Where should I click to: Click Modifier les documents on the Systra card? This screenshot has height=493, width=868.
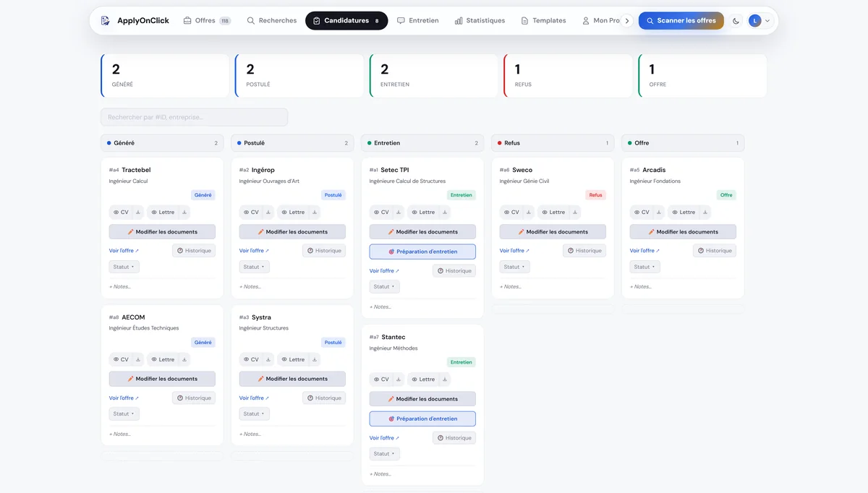tap(292, 379)
